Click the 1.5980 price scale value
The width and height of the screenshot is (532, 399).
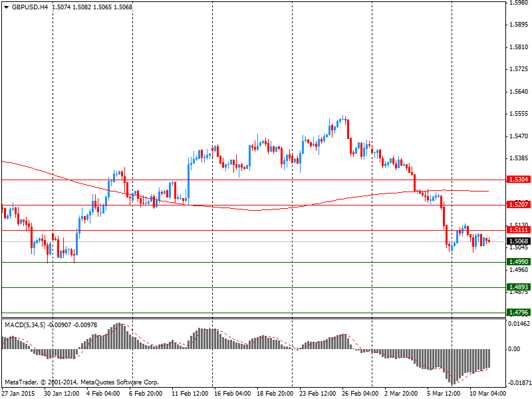(519, 3)
